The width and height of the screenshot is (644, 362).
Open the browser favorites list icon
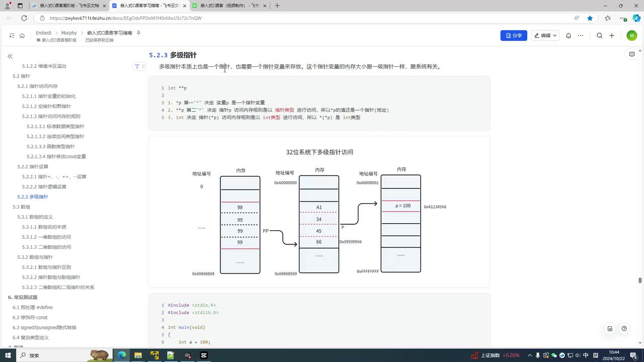pos(608,18)
